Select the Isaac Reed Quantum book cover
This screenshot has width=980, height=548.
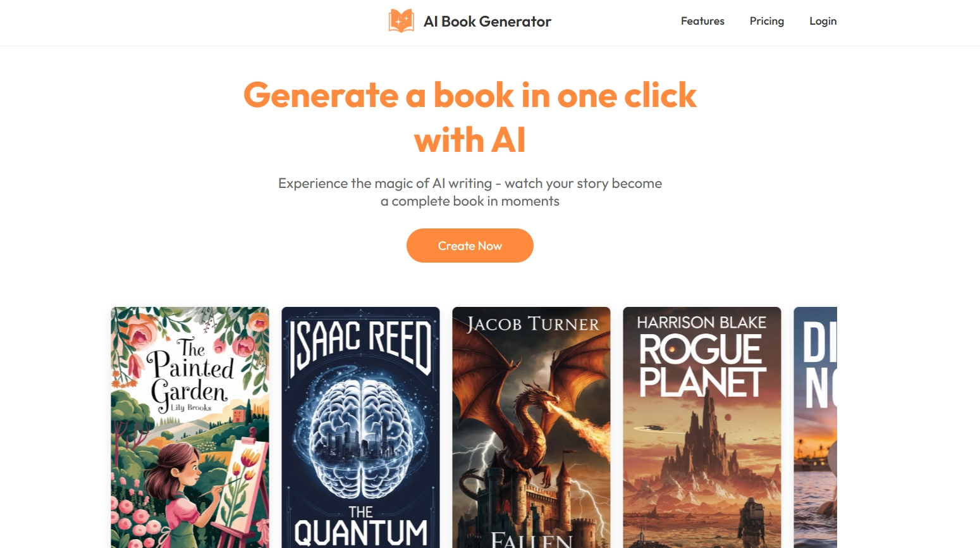click(x=360, y=427)
